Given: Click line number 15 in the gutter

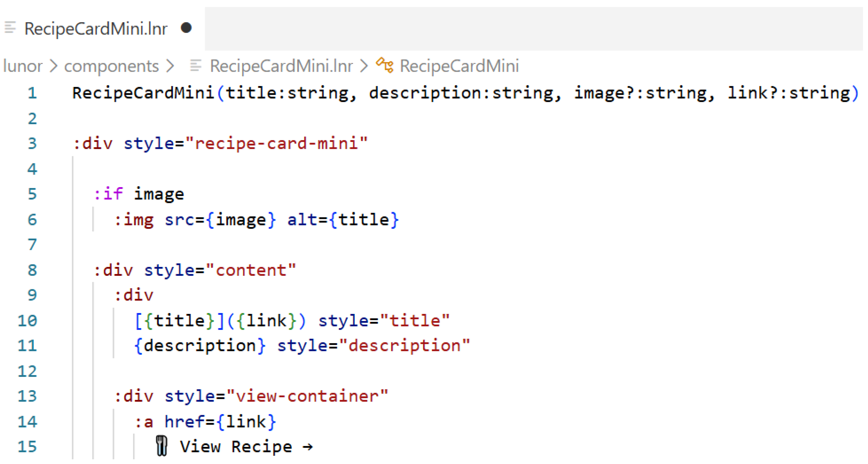Looking at the screenshot, I should click(x=27, y=447).
